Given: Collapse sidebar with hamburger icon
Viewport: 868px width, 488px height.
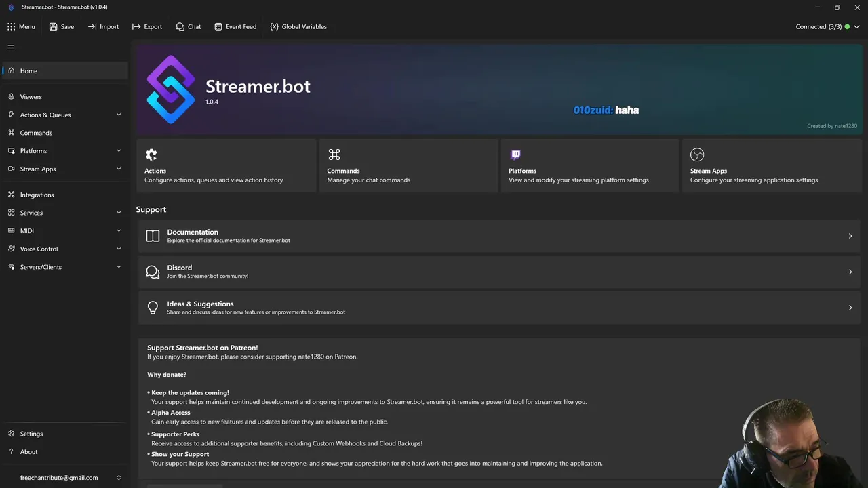Looking at the screenshot, I should tap(11, 47).
